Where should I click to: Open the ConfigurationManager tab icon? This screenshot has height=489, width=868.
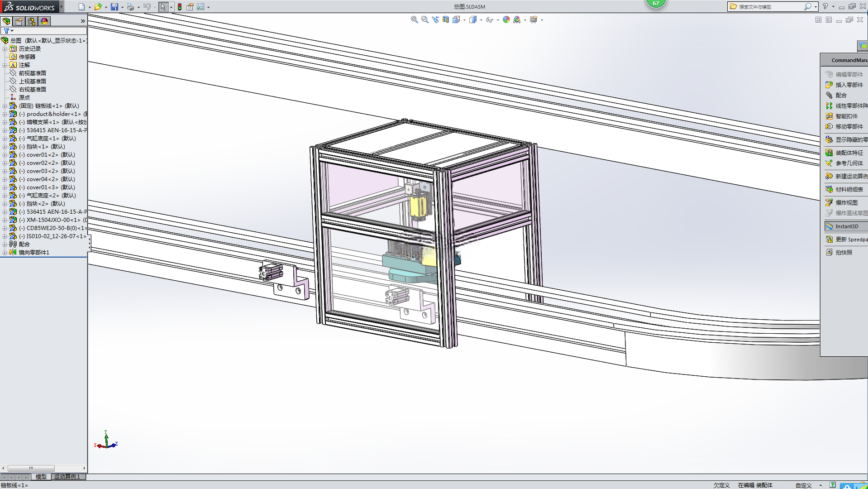[x=32, y=21]
